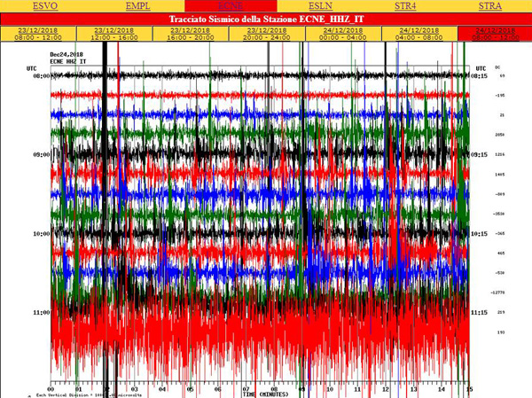Viewport: 532px width, 398px height.
Task: Click the Dec24,2018 date label in the plot
Action: (x=66, y=55)
